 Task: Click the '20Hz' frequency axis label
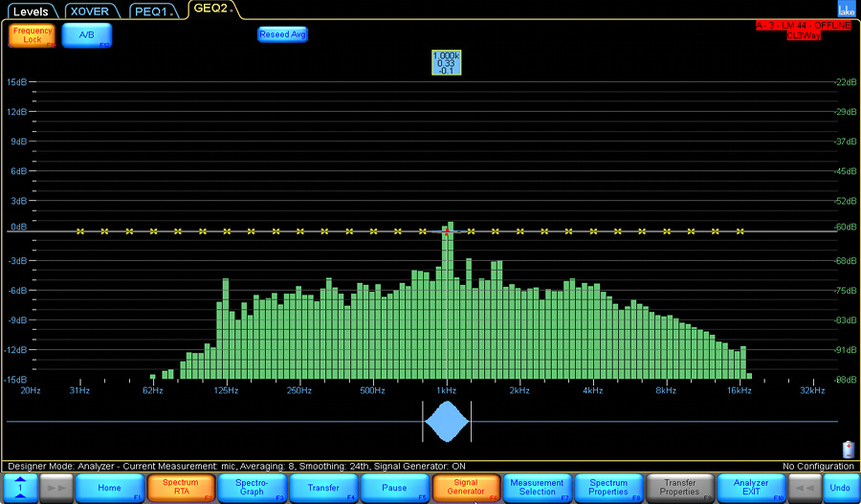click(31, 391)
